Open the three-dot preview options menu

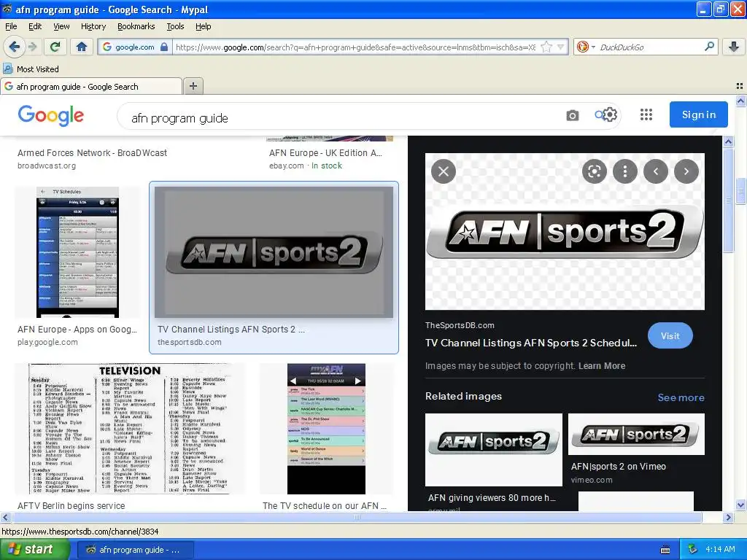625,171
